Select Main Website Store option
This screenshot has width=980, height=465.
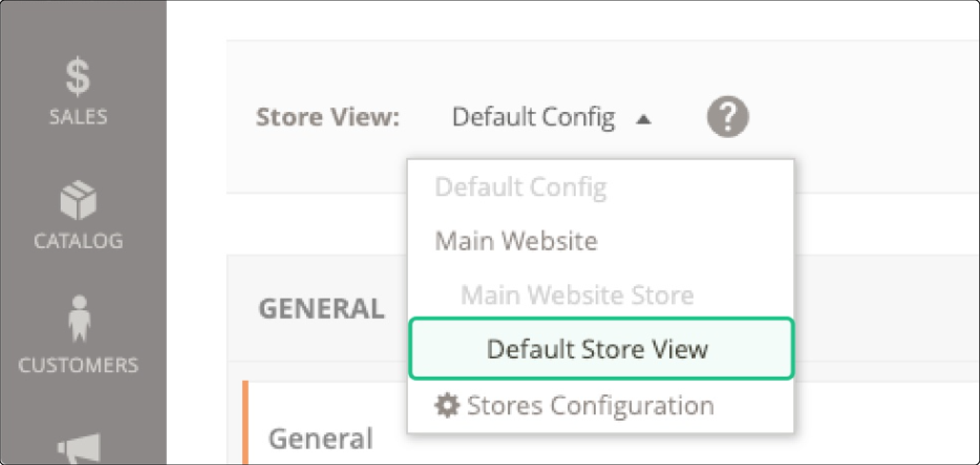577,295
